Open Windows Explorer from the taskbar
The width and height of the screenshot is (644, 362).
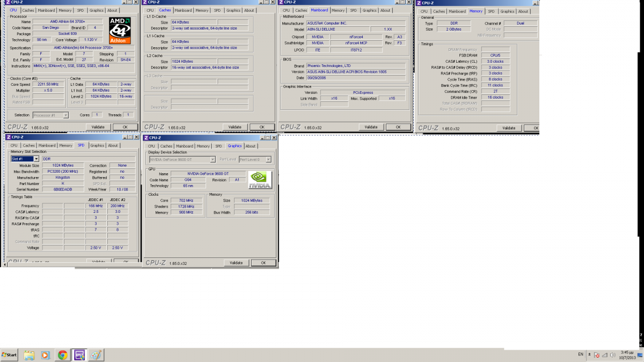pyautogui.click(x=30, y=355)
